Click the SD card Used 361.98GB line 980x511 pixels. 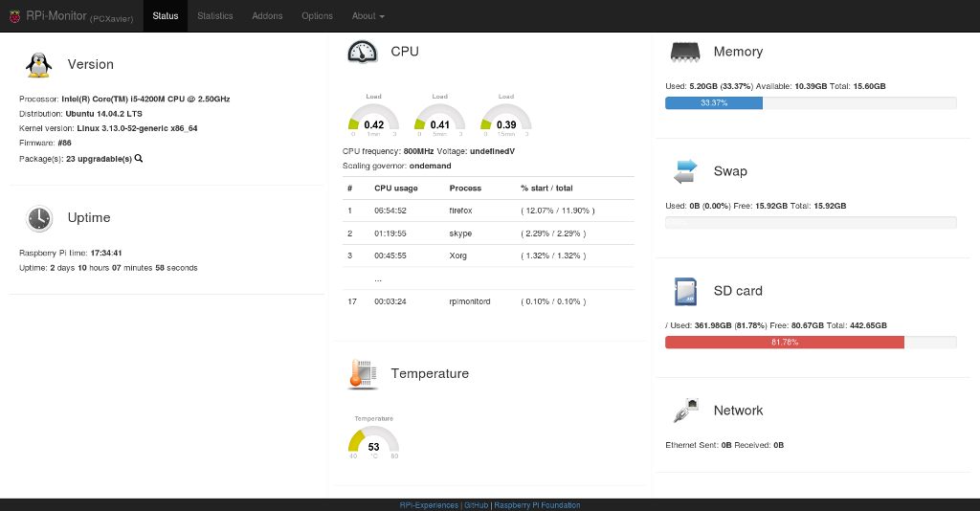tap(776, 325)
